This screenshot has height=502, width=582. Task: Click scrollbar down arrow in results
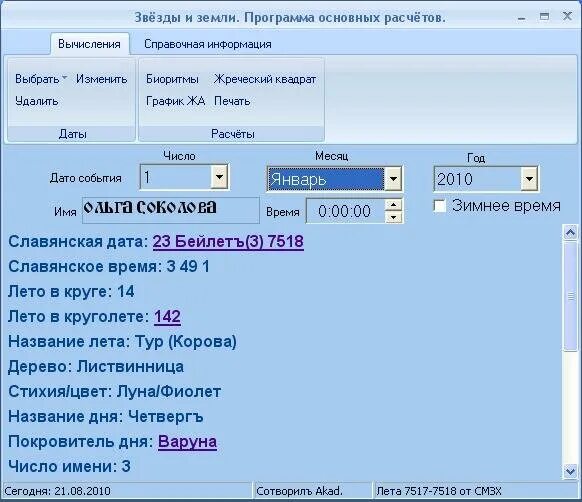pos(570,472)
